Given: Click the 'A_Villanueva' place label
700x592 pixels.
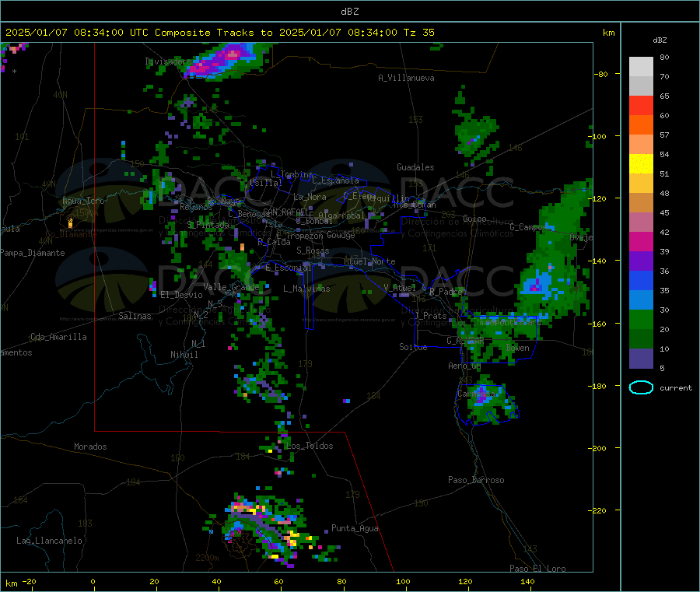Looking at the screenshot, I should 406,78.
